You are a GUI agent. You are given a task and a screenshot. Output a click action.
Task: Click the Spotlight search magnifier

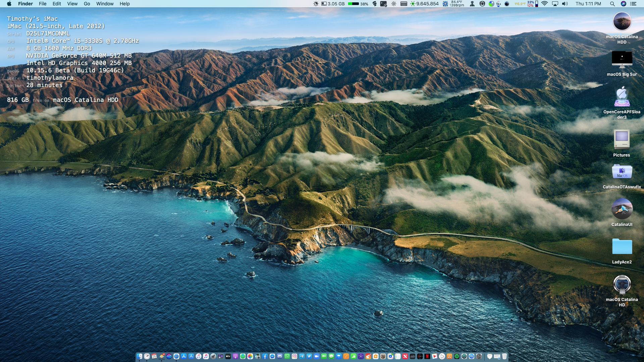612,4
